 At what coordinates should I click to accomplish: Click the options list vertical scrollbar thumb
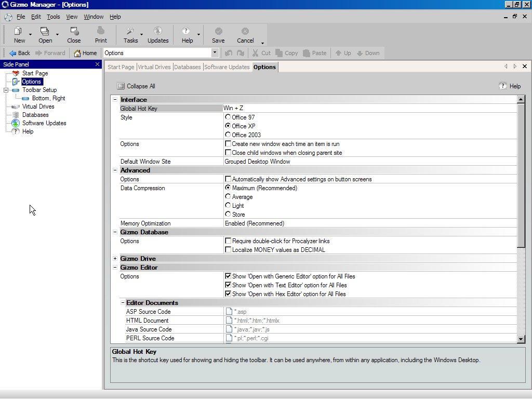click(x=521, y=175)
